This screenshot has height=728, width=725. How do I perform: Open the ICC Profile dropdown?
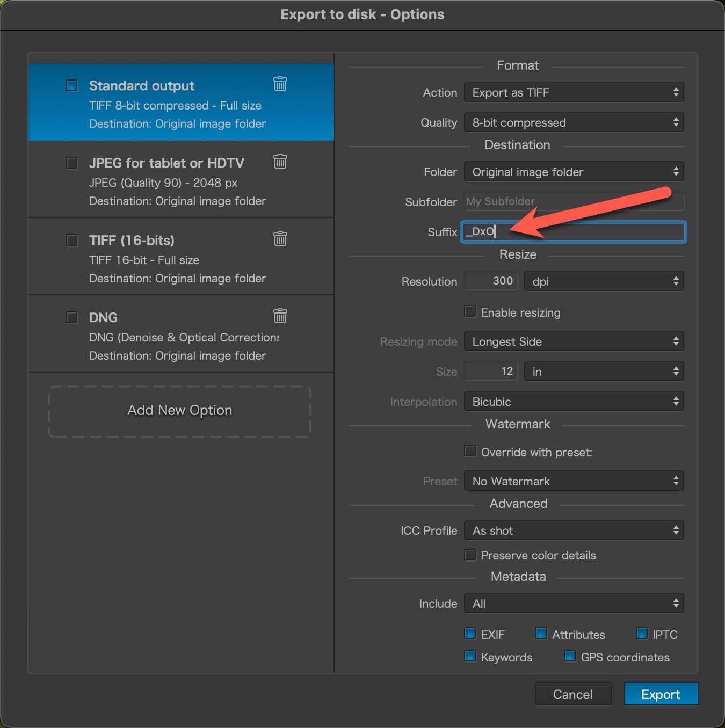click(574, 530)
